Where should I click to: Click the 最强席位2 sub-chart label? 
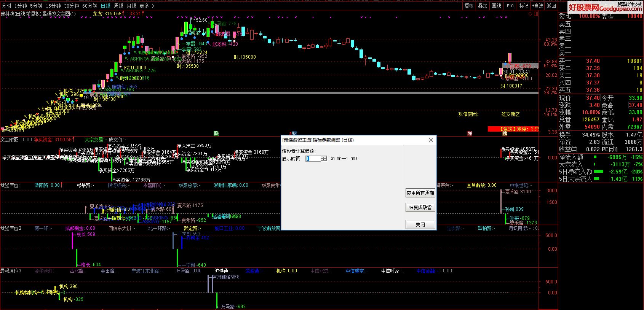[x=11, y=228]
